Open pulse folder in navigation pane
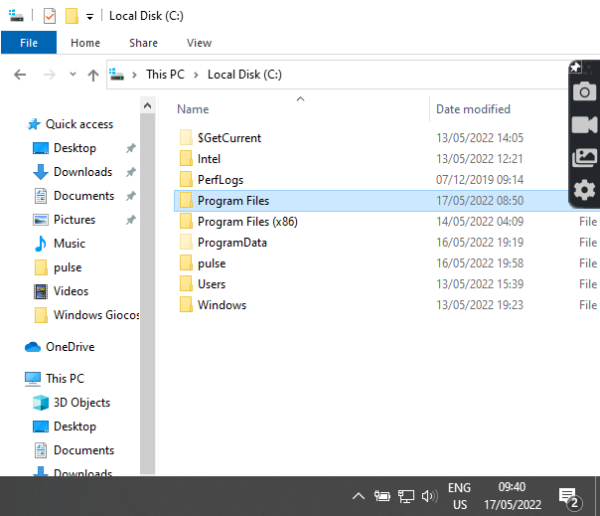Screen dimensions: 600x516 (68, 267)
